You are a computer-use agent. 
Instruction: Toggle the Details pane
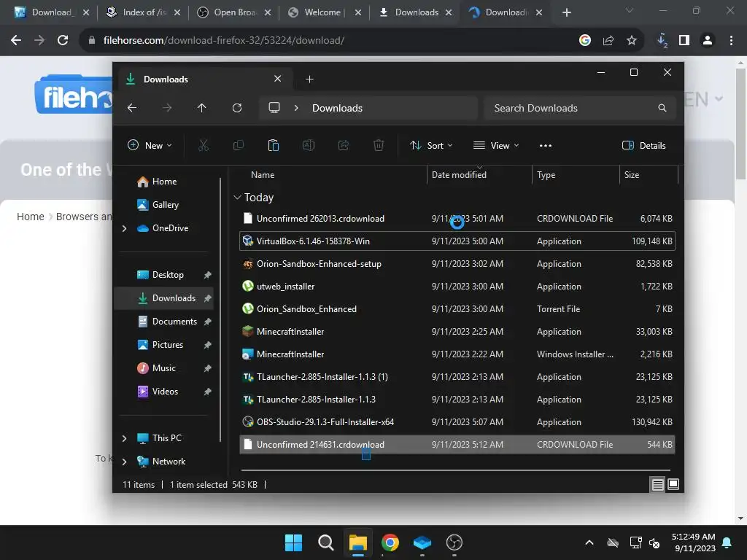click(x=643, y=145)
